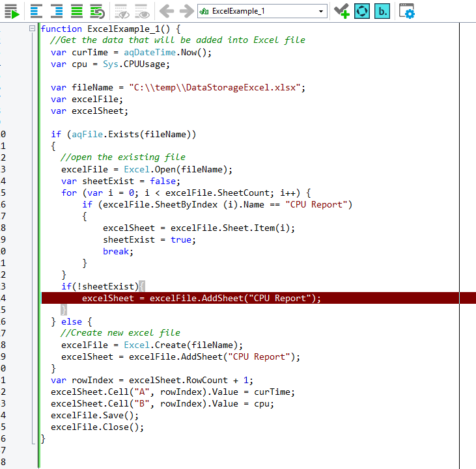The image size is (476, 469).
Task: Navigate back with the left arrow
Action: tap(167, 11)
